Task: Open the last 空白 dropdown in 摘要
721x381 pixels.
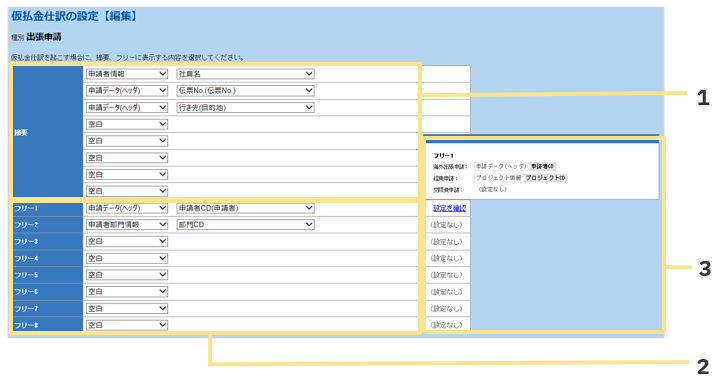Action: tap(126, 191)
